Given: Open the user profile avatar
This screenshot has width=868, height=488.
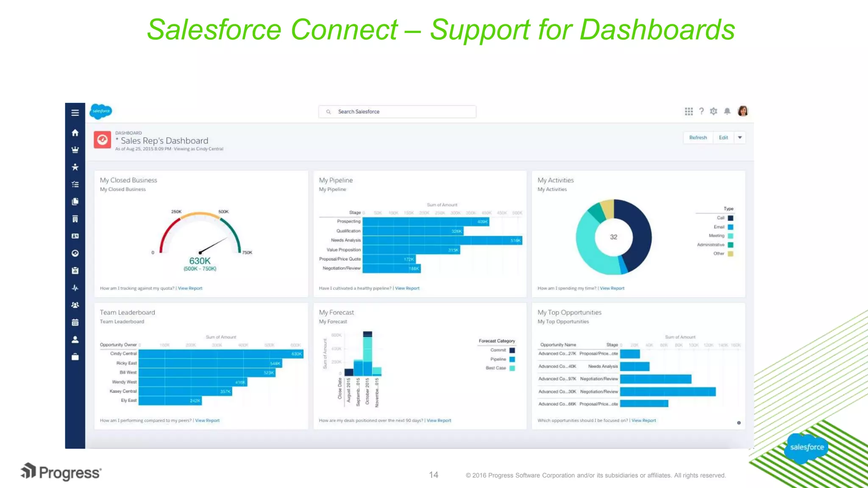Looking at the screenshot, I should [743, 111].
